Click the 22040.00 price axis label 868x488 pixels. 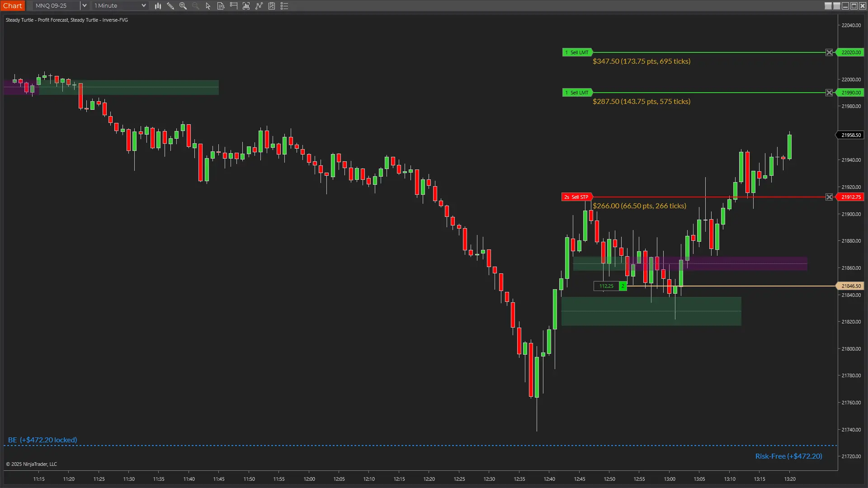click(x=851, y=25)
